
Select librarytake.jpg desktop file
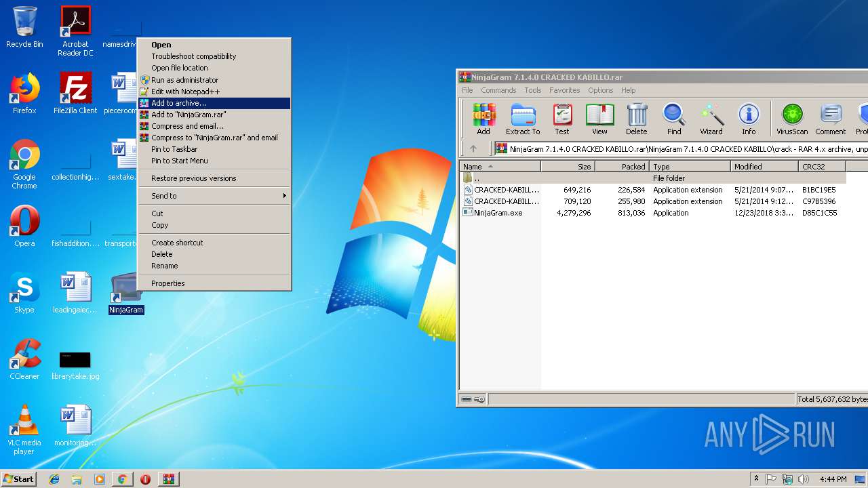[x=75, y=365]
